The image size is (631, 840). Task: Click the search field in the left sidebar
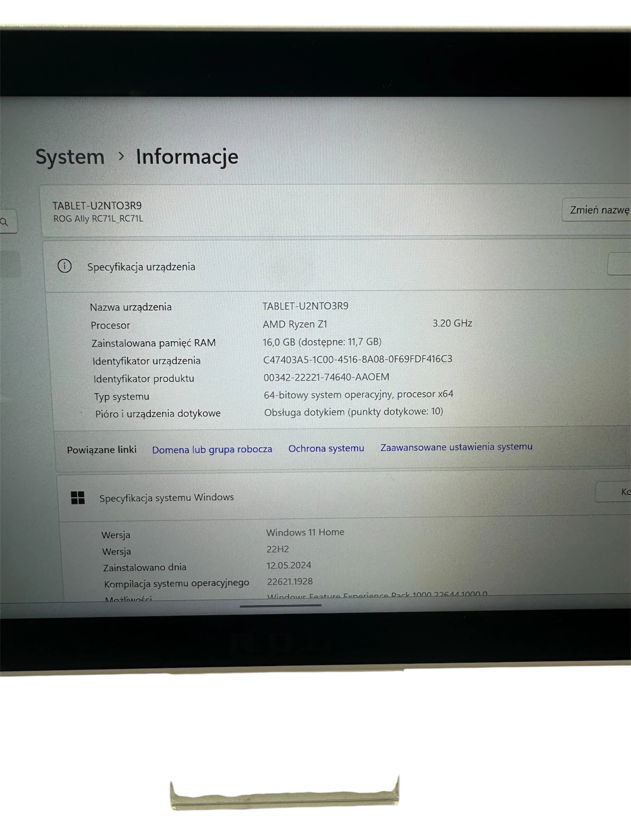(x=8, y=221)
